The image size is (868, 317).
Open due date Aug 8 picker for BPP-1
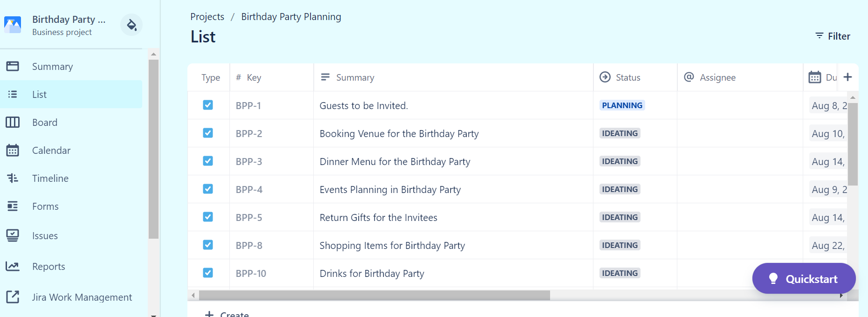828,106
